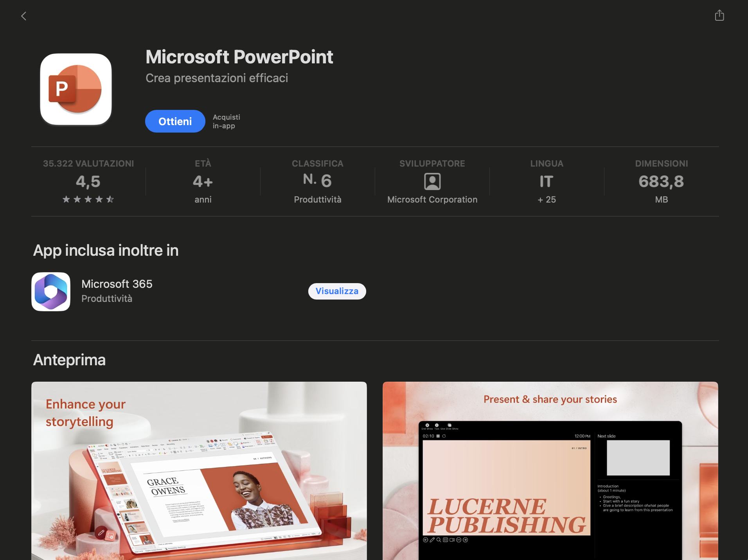748x560 pixels.
Task: Open the developer person icon
Action: pos(432,181)
